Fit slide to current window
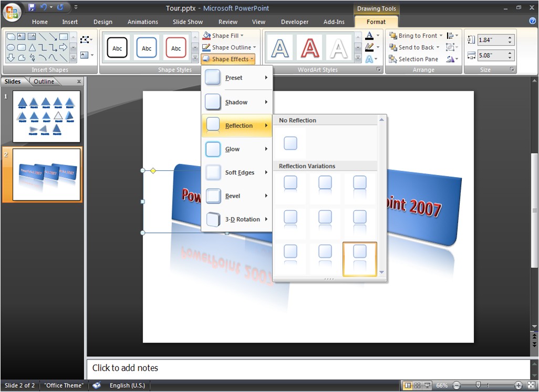 coord(532,386)
